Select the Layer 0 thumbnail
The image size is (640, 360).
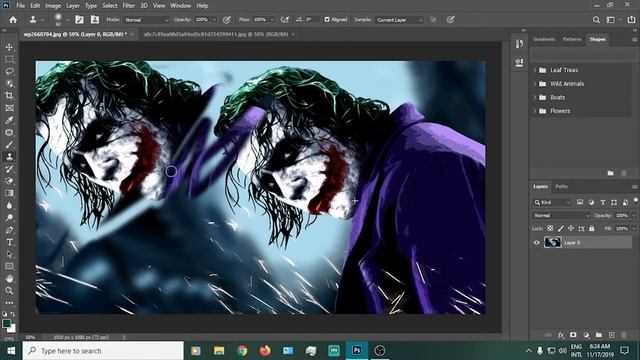[x=553, y=242]
